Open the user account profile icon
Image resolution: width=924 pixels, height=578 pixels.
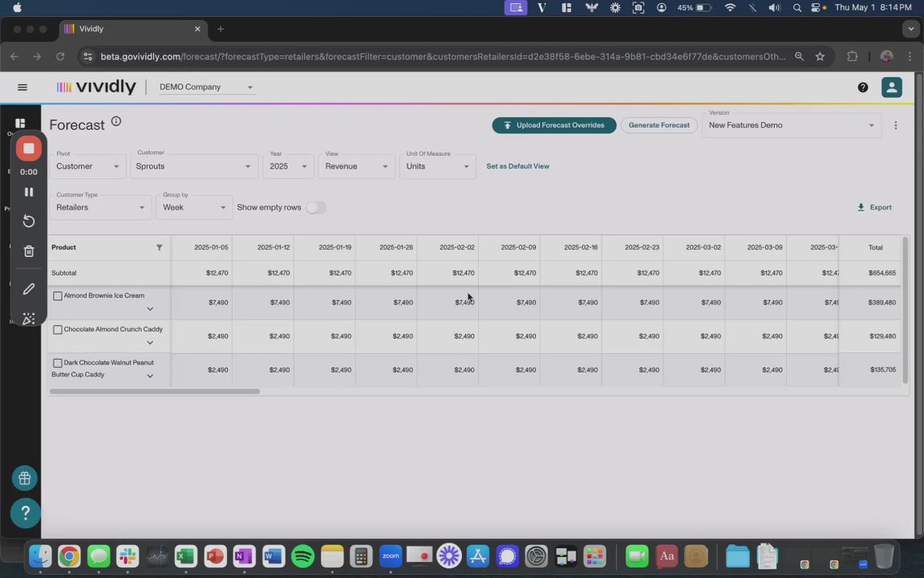click(892, 88)
